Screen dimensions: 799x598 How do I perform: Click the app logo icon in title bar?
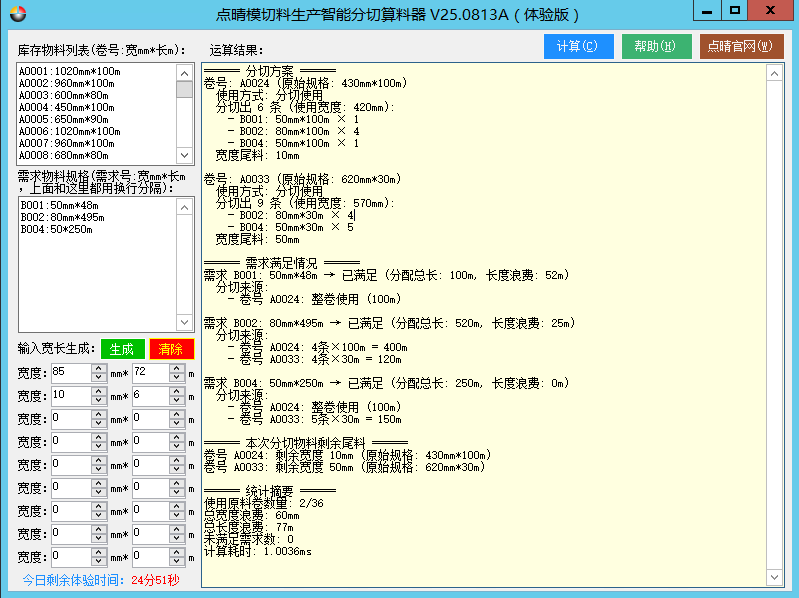pyautogui.click(x=14, y=14)
